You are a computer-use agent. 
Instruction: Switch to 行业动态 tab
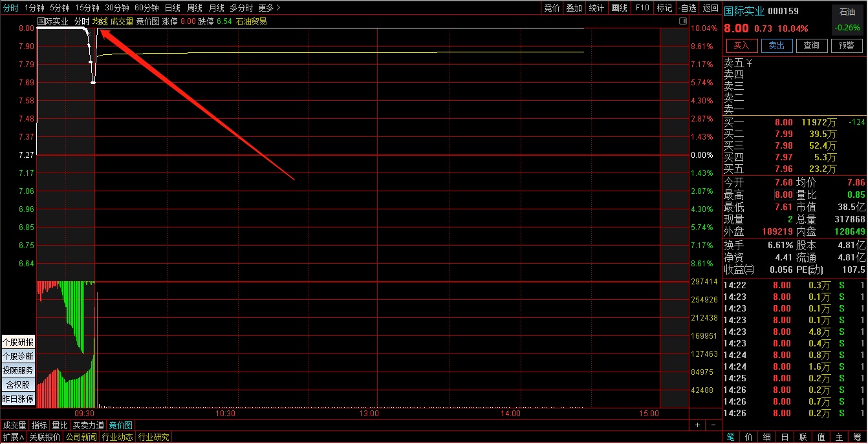click(117, 437)
